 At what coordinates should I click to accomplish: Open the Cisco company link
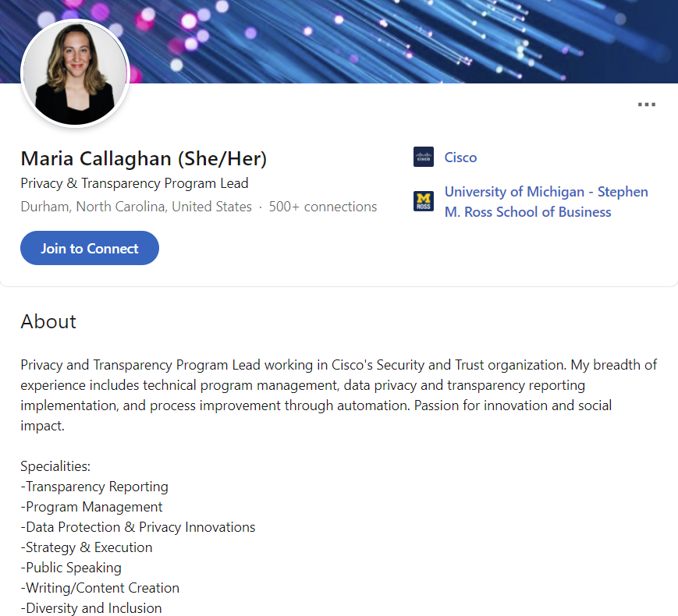460,158
